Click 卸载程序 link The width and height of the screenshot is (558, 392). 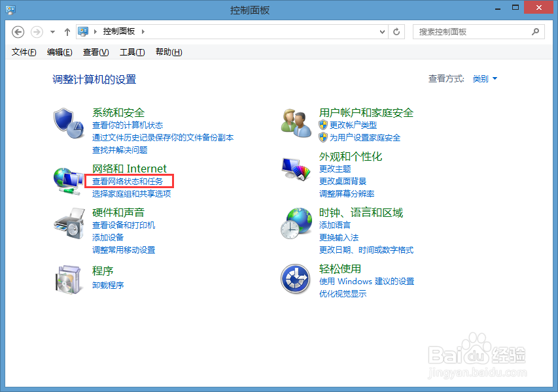pyautogui.click(x=108, y=285)
